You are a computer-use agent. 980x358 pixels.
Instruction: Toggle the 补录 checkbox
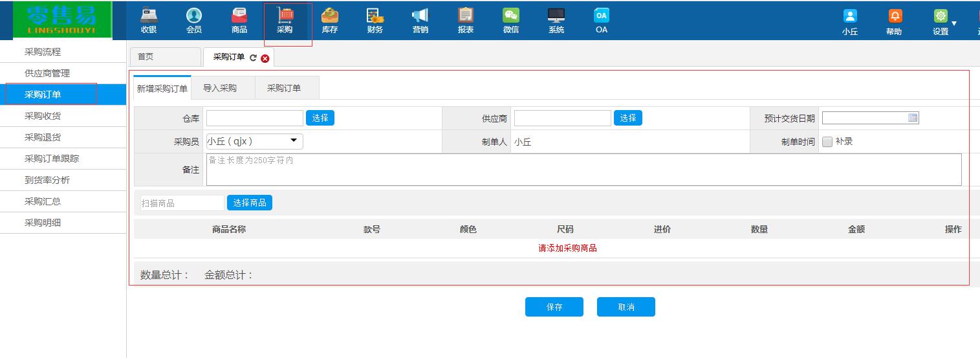pos(827,142)
